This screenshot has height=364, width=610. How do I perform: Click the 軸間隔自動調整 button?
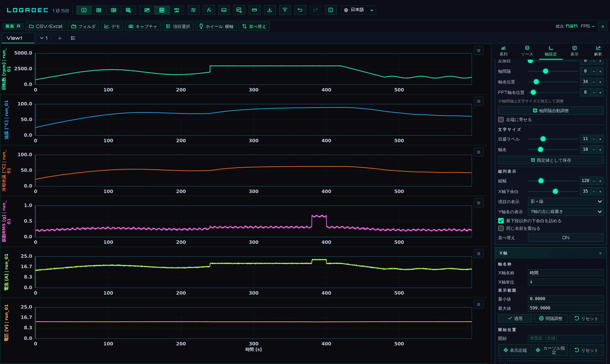coord(551,111)
